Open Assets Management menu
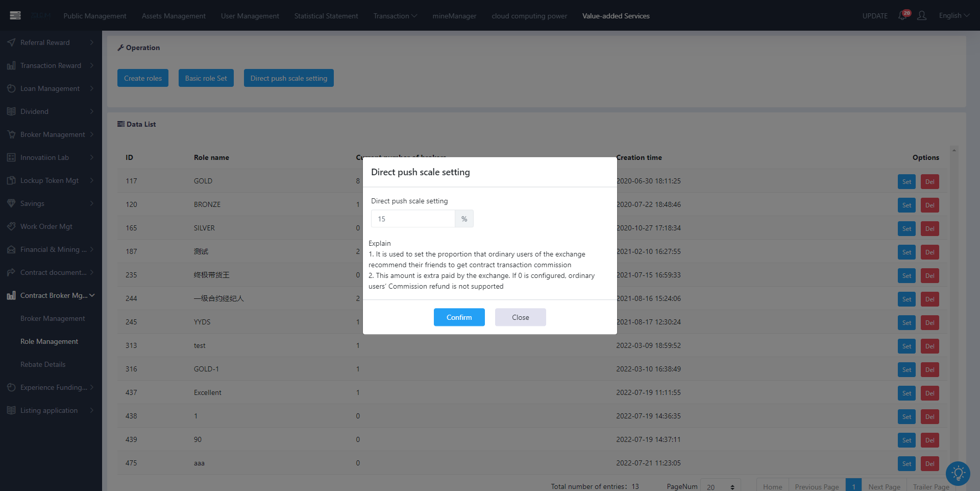Image resolution: width=980 pixels, height=491 pixels. click(x=174, y=16)
